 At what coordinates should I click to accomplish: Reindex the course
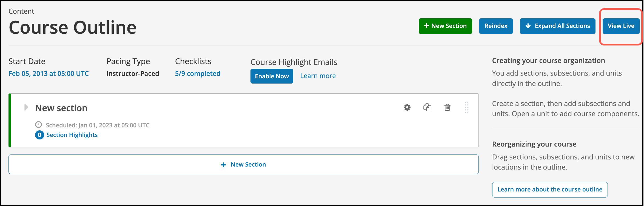496,26
